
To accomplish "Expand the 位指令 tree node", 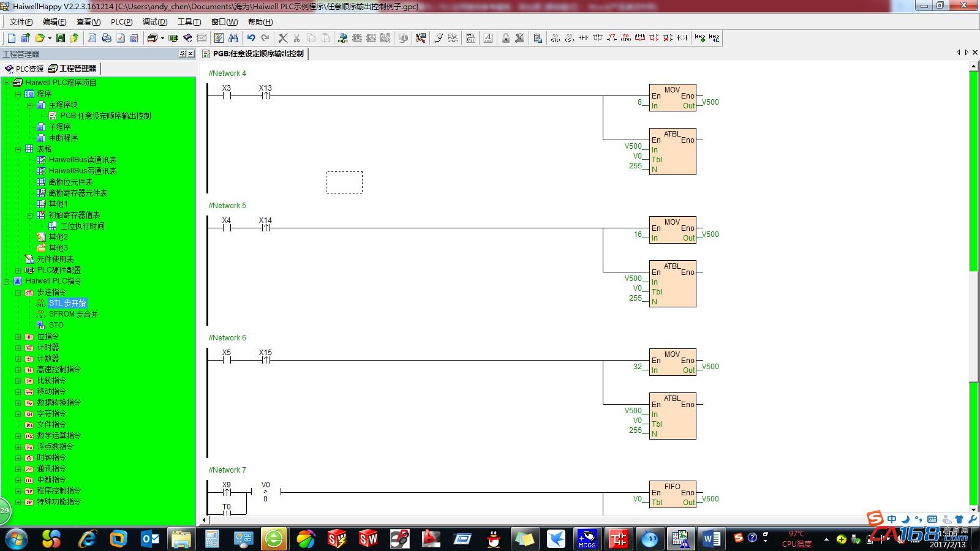I will [x=18, y=337].
